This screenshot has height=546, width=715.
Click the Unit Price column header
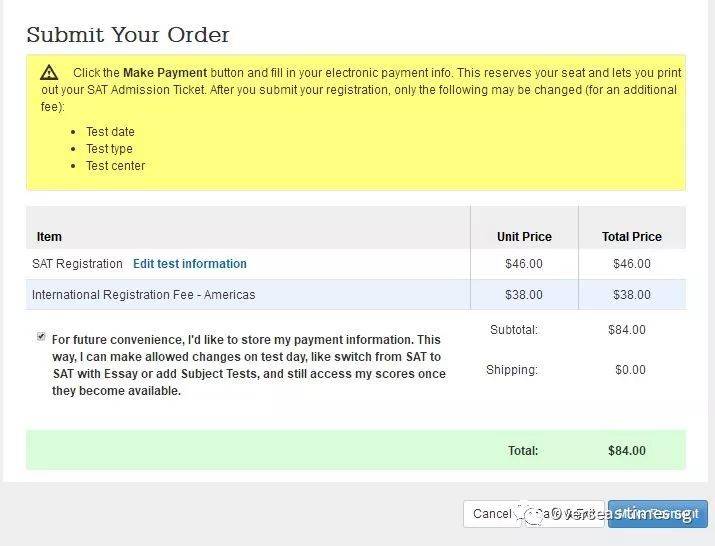coord(524,237)
